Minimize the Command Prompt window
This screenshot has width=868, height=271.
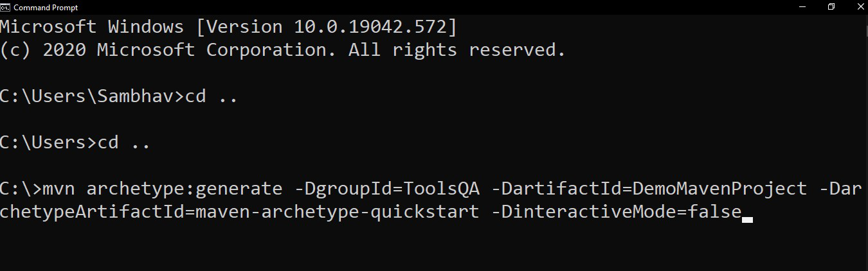tap(802, 7)
